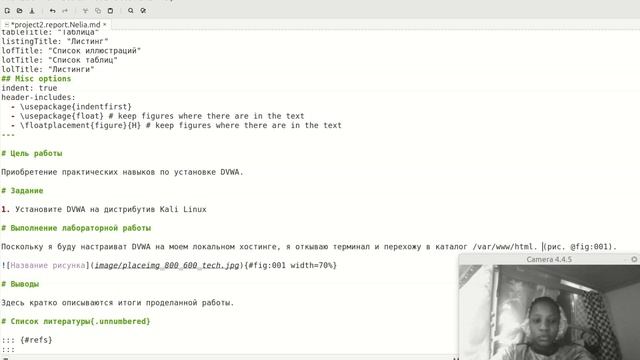Click the 'listingTitle: "Листинг"' line
This screenshot has height=360, width=640.
(55, 41)
